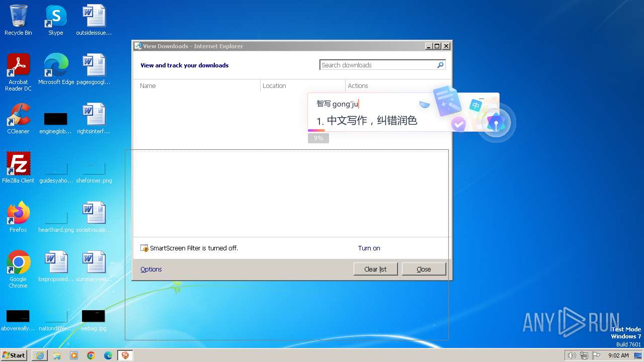Click the volume speaker tray icon
The height and width of the screenshot is (362, 644).
[x=572, y=355]
